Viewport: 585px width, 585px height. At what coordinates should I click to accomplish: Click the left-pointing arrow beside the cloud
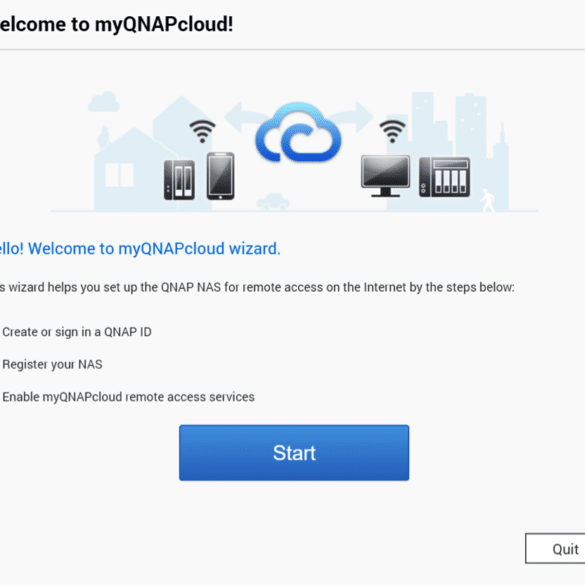coord(241,117)
